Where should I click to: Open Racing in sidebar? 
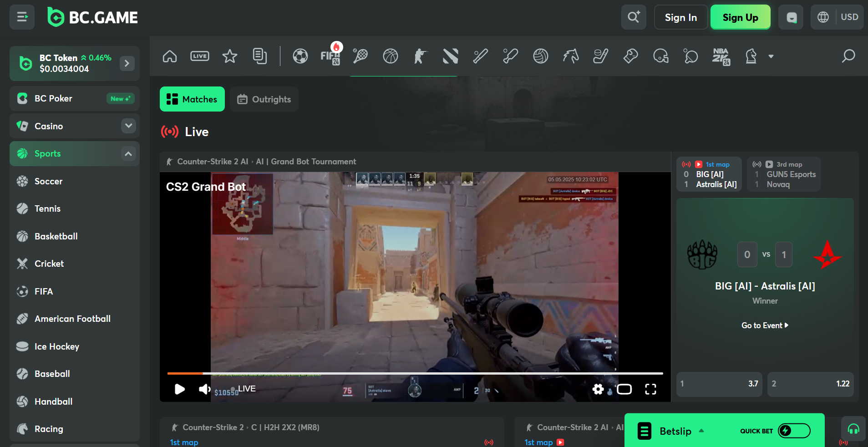[75, 429]
